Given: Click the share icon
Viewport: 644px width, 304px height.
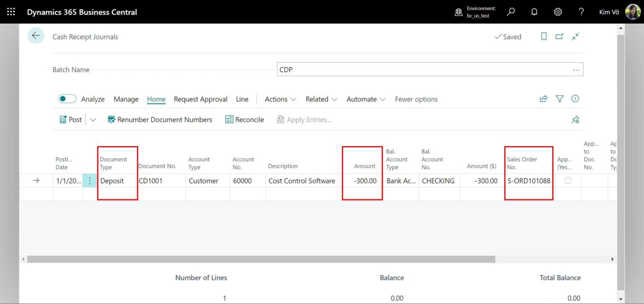Looking at the screenshot, I should click(x=543, y=99).
